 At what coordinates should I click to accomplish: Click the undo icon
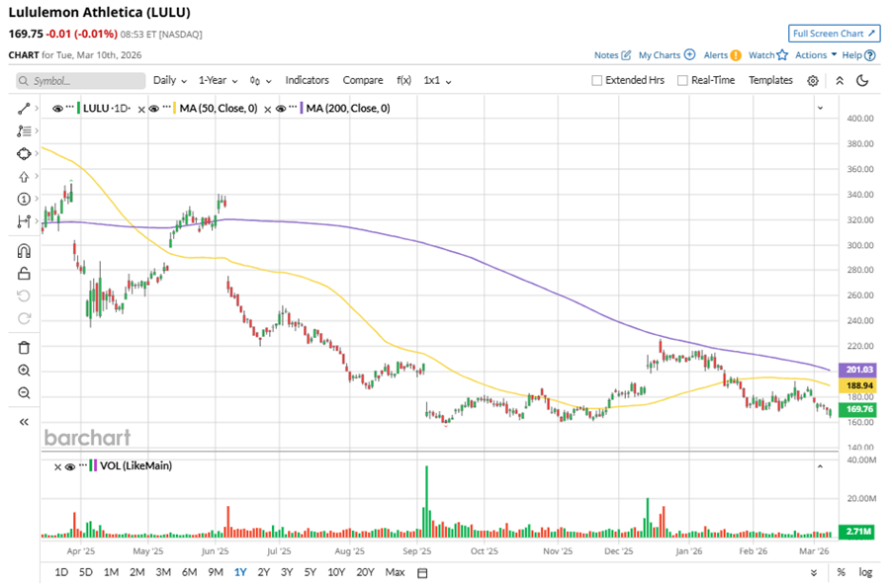click(x=24, y=295)
